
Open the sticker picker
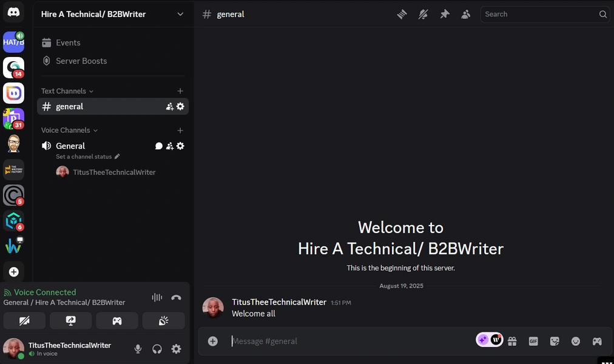click(555, 342)
